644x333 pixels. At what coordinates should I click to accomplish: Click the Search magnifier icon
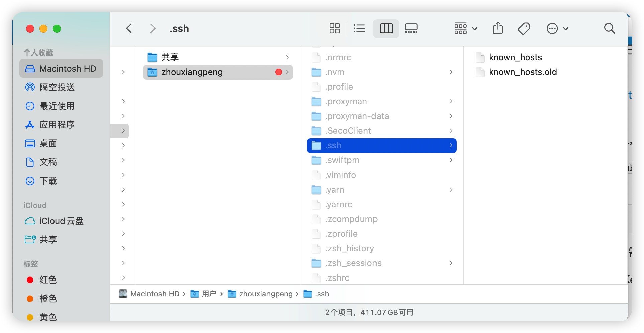609,28
